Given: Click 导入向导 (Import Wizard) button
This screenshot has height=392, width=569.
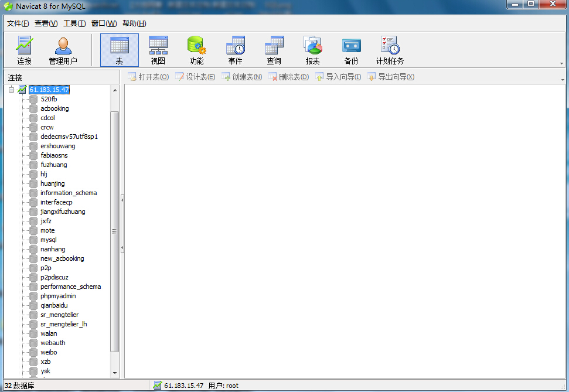Looking at the screenshot, I should point(338,77).
